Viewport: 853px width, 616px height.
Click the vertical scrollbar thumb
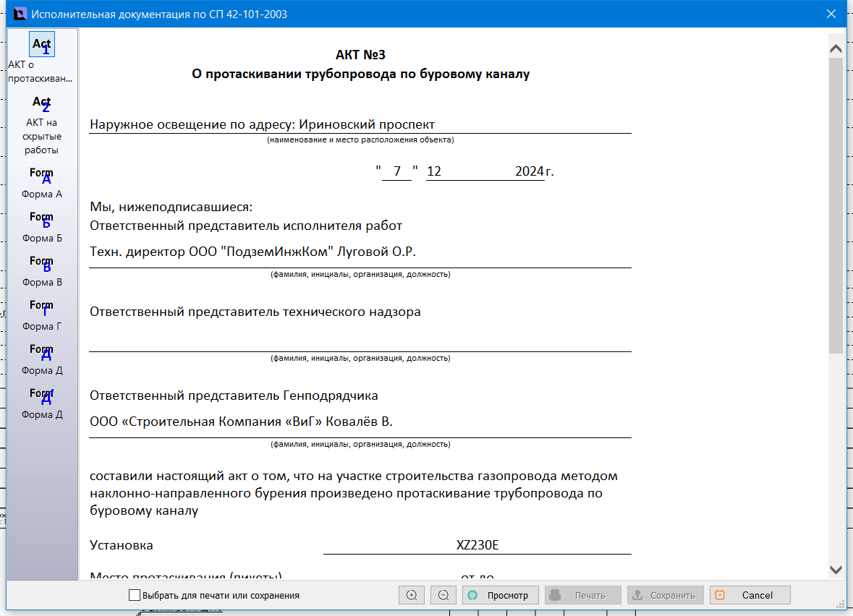836,205
